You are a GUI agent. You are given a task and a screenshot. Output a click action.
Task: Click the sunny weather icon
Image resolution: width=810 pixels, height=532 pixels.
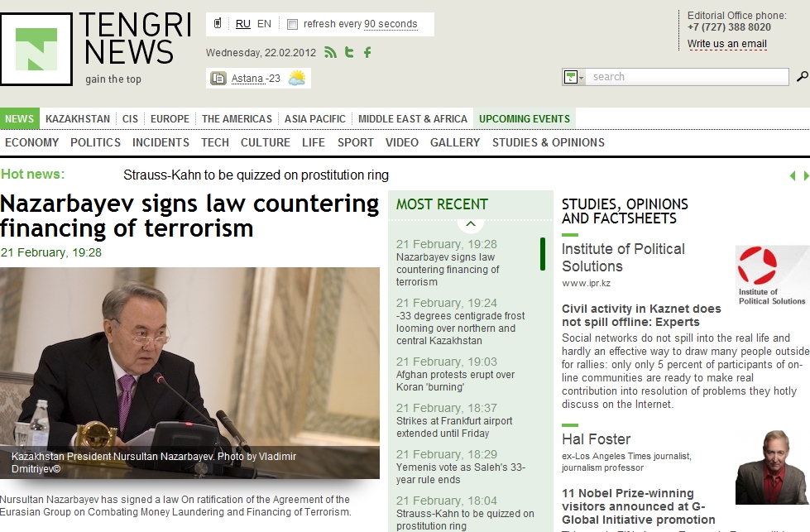(297, 78)
